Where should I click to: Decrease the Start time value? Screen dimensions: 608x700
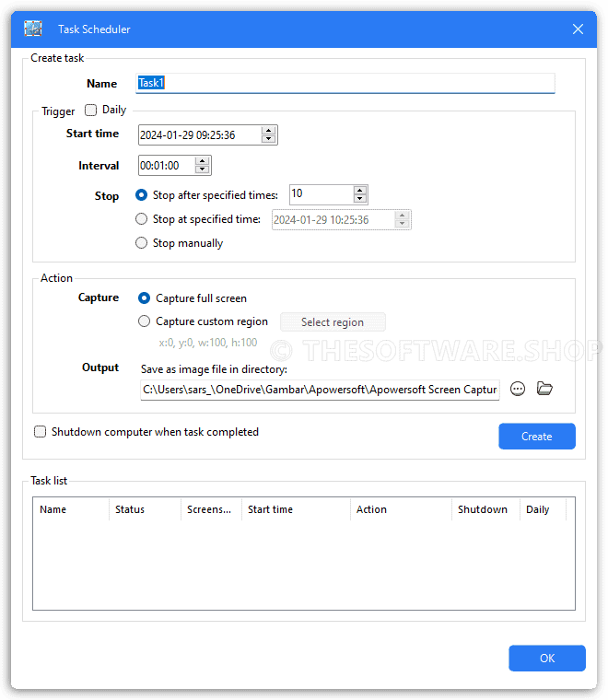pos(269,139)
